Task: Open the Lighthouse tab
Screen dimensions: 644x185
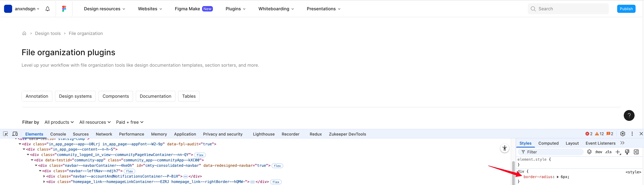Action: [264, 134]
